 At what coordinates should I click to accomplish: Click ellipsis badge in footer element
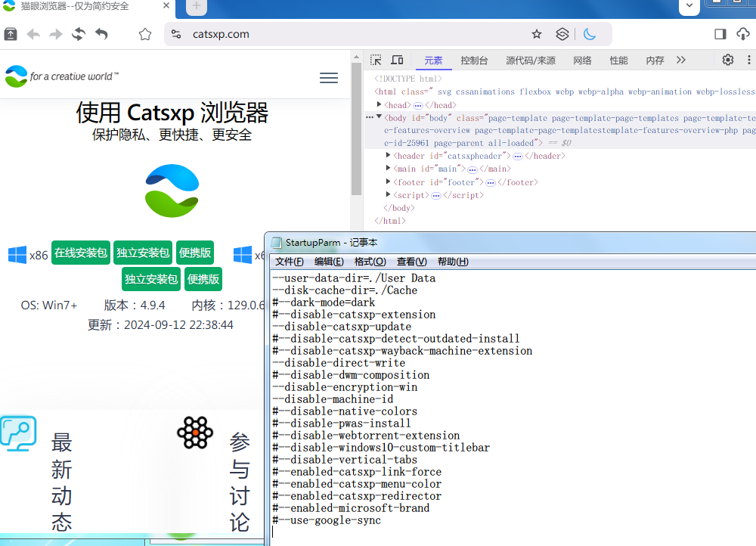(491, 182)
